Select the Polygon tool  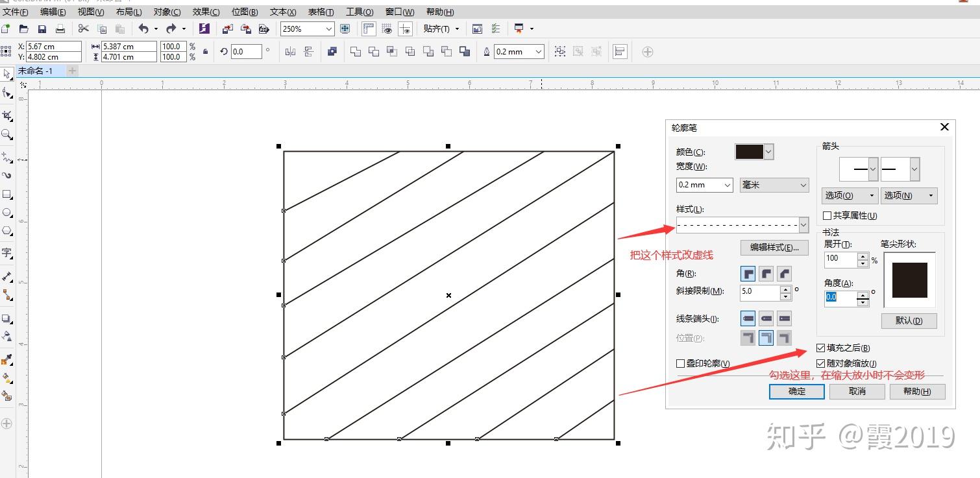(7, 230)
